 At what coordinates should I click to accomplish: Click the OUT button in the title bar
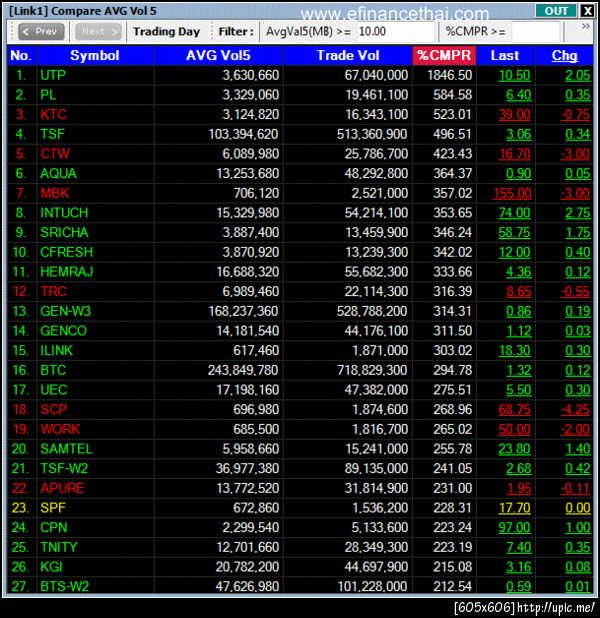click(x=556, y=11)
